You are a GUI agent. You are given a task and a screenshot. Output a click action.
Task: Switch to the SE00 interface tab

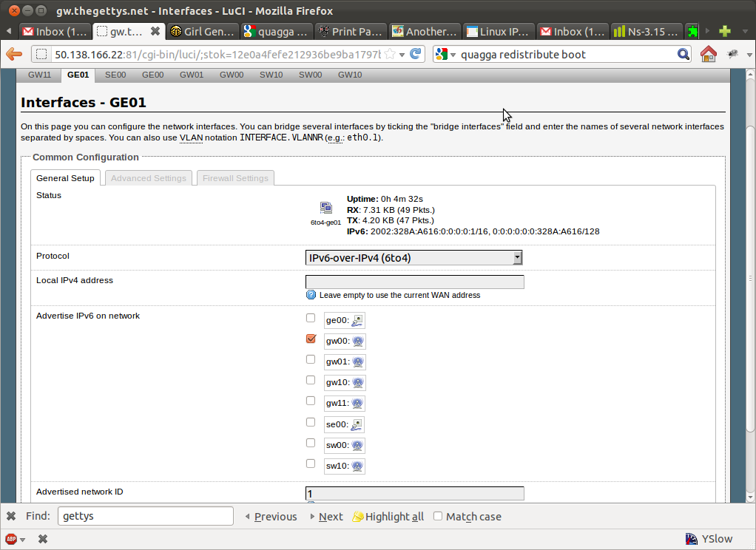click(x=115, y=75)
